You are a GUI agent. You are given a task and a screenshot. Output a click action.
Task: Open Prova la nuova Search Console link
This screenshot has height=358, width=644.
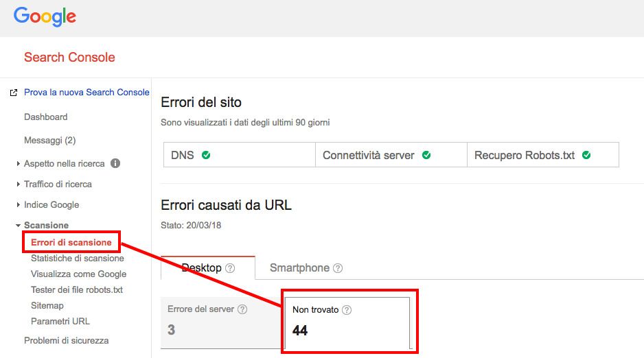coord(87,93)
